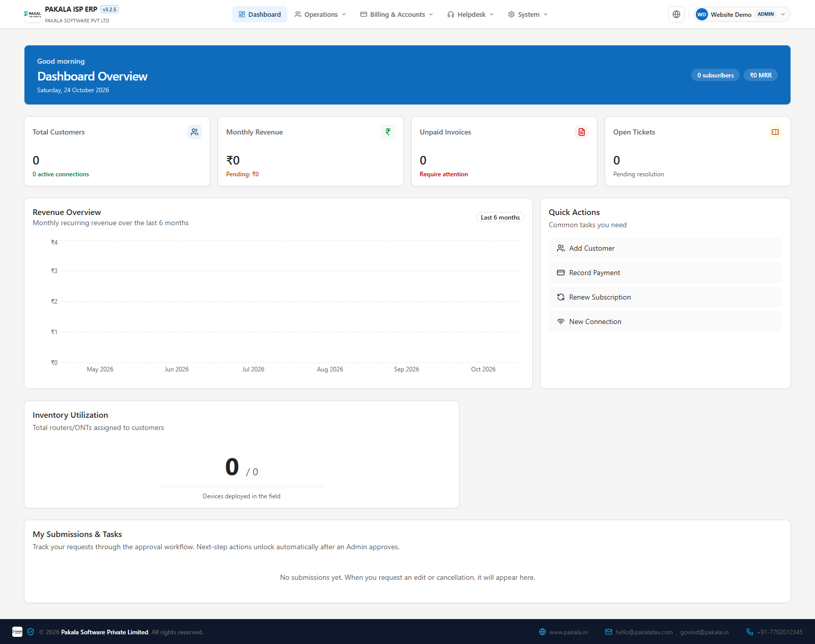Click the Helpdesk headset icon
Screen dimensions: 815x644
pos(451,14)
